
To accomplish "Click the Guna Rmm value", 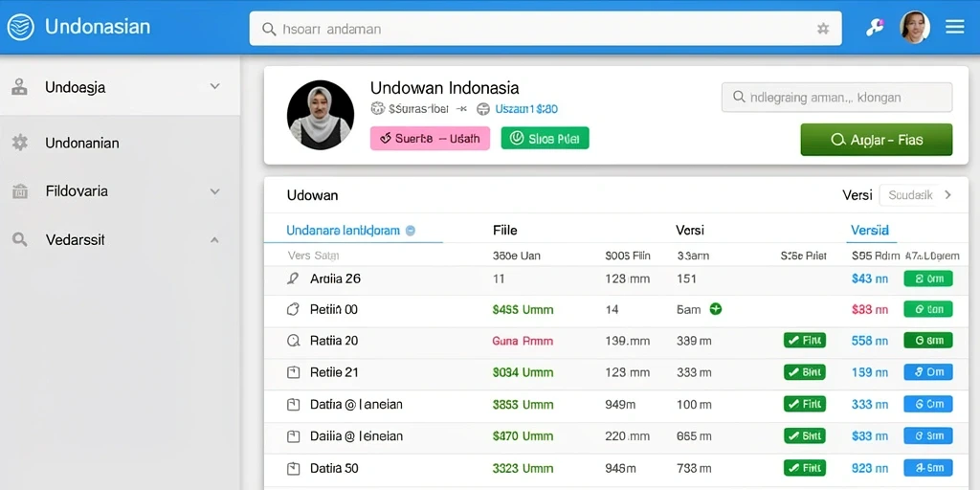I will tap(523, 341).
